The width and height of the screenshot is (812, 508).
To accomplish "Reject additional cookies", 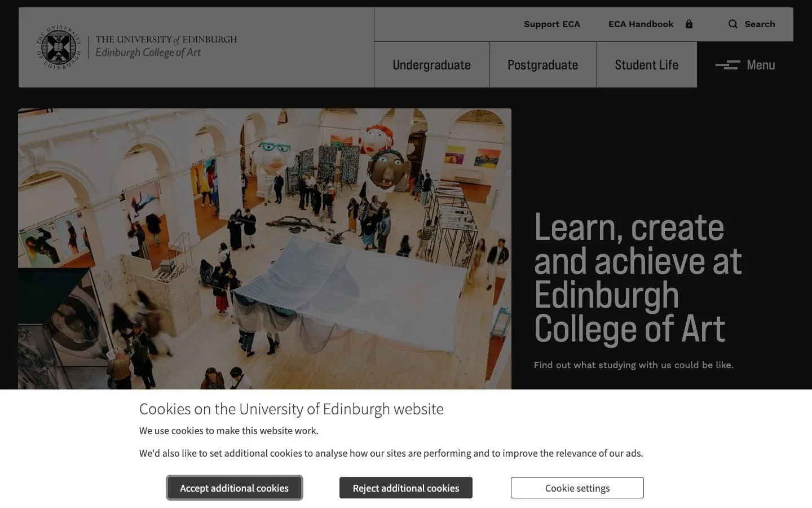I will (x=406, y=488).
